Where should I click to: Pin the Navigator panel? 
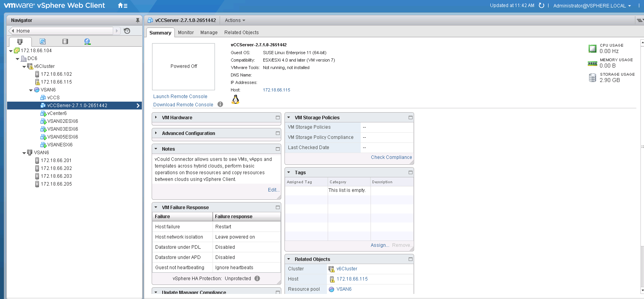pyautogui.click(x=138, y=20)
